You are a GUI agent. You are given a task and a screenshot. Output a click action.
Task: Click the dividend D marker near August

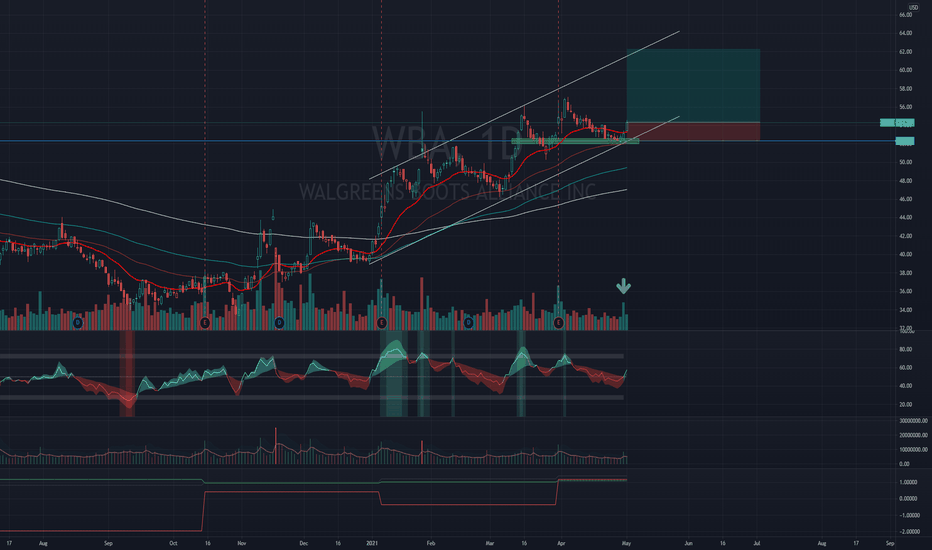[77, 322]
